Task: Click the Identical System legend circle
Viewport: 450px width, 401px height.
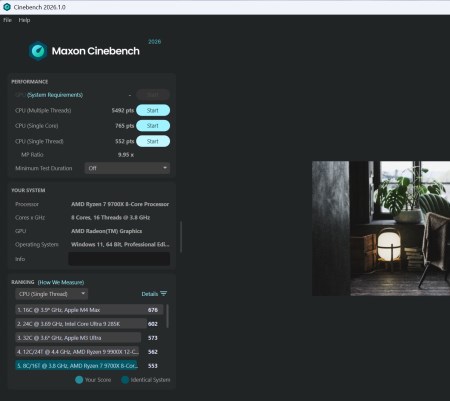Action: pyautogui.click(x=125, y=380)
